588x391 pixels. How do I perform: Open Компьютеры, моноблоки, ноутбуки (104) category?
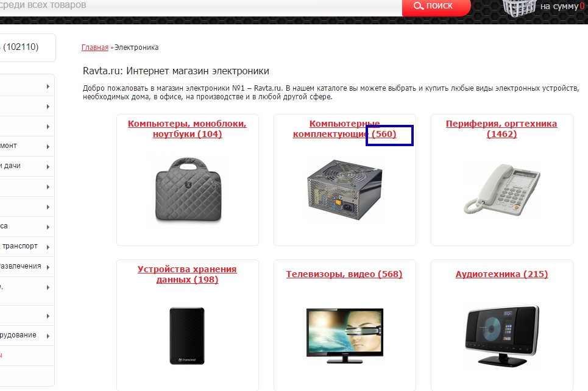pos(187,129)
